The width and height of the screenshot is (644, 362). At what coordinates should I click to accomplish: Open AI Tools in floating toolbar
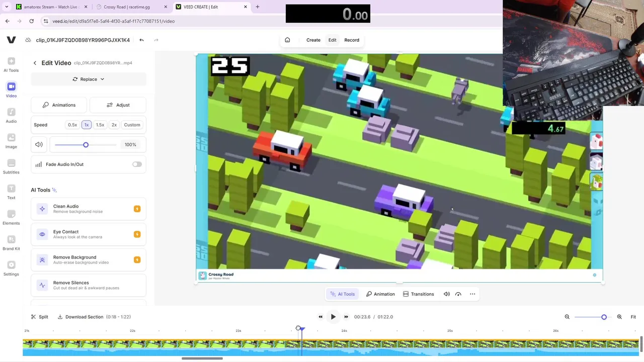tap(343, 294)
